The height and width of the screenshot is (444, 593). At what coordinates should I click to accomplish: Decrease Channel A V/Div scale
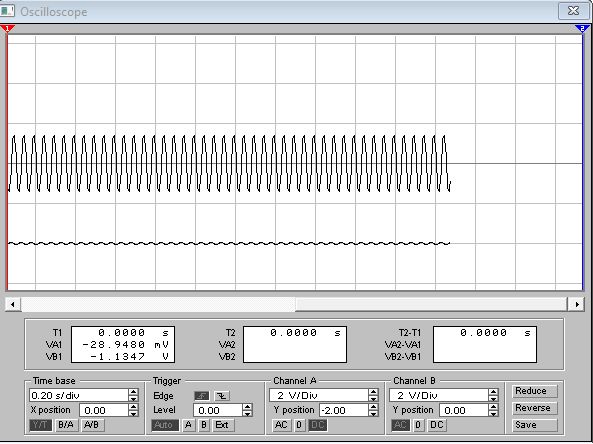(373, 399)
